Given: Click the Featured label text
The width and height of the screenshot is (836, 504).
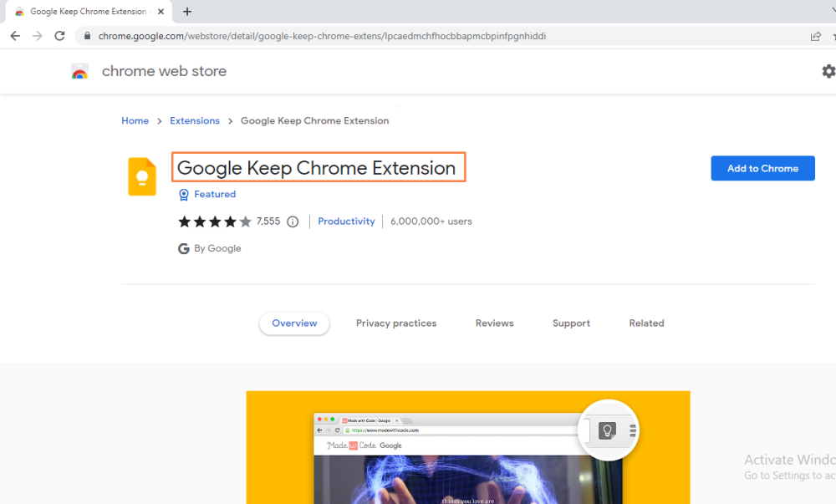Looking at the screenshot, I should coord(215,195).
